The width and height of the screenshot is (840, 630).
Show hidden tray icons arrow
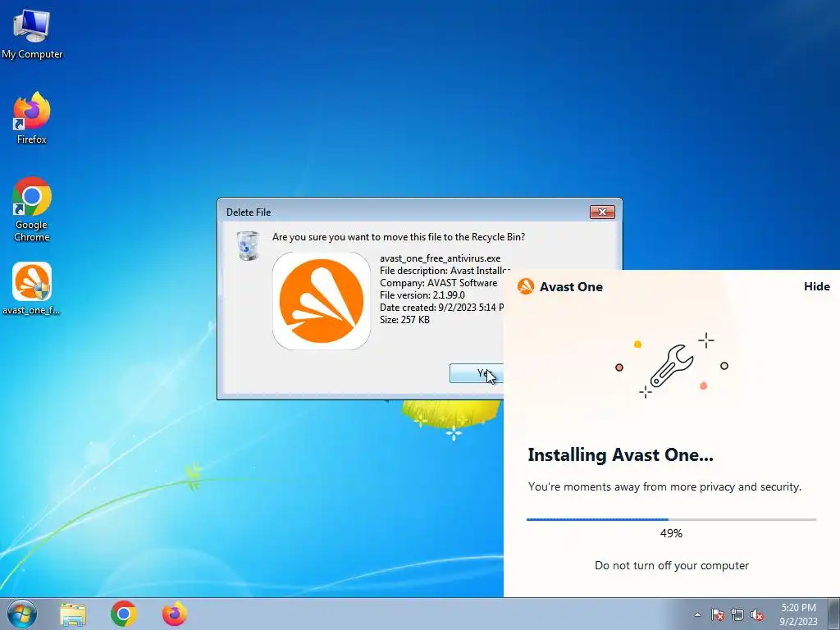[x=697, y=614]
